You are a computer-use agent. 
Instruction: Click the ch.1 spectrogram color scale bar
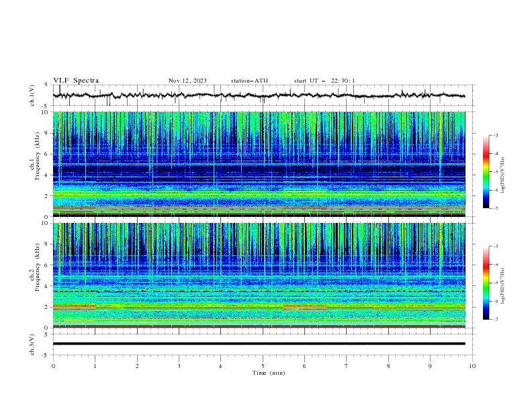(x=486, y=172)
